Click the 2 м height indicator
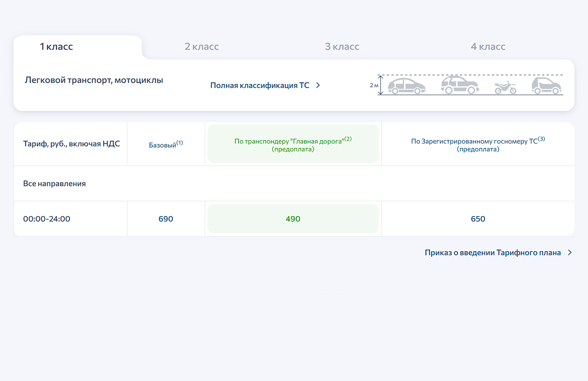588x381 pixels. coord(376,85)
